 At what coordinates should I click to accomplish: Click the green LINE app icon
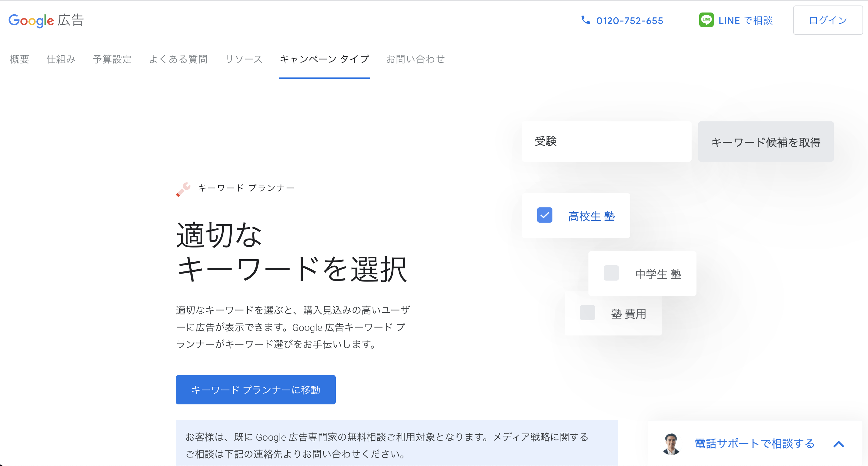pos(706,20)
